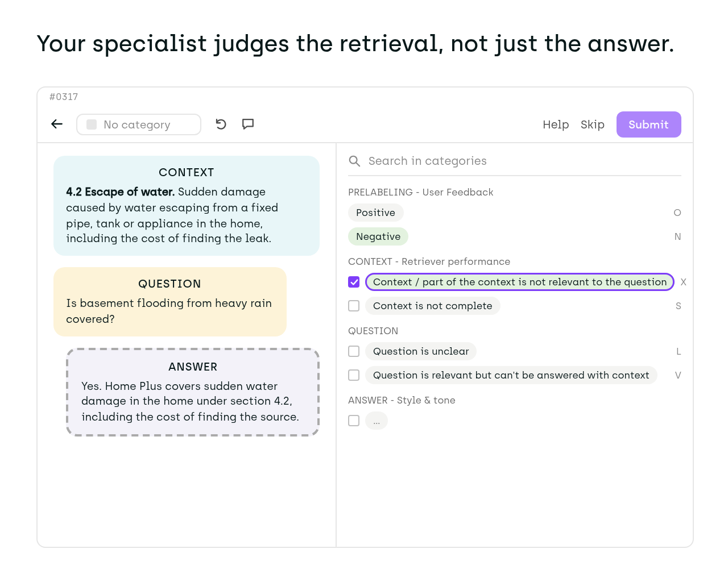The height and width of the screenshot is (582, 728).
Task: Click the 'ANSWER - Style & tone' heading
Action: coord(402,400)
